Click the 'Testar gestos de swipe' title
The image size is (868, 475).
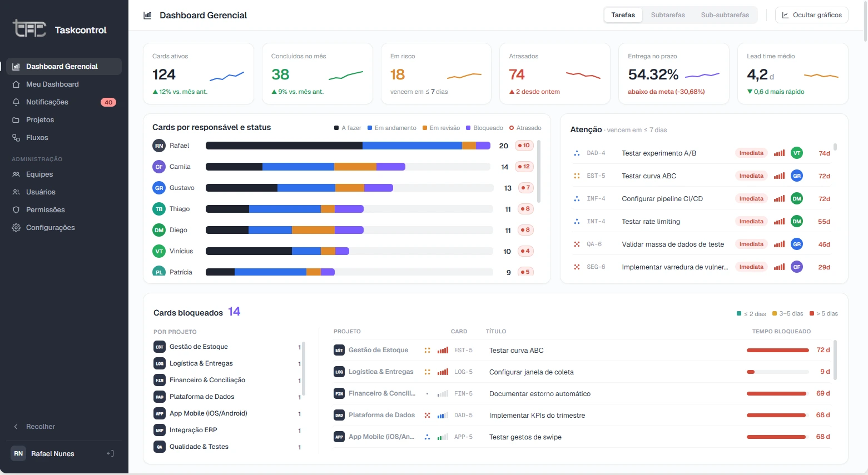pyautogui.click(x=525, y=437)
